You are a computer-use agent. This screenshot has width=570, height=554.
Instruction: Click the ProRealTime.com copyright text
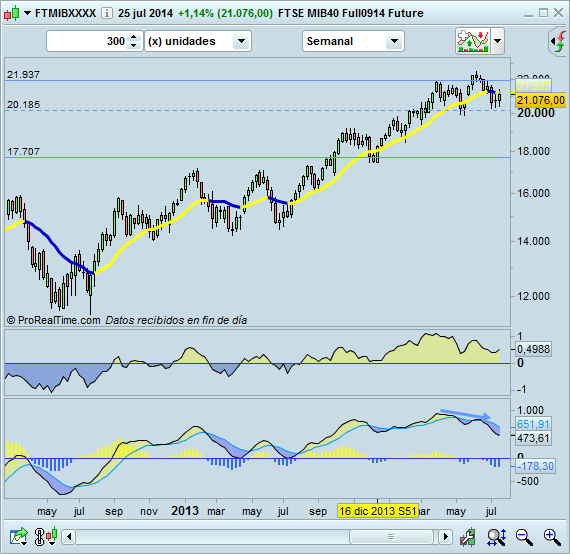pyautogui.click(x=53, y=320)
